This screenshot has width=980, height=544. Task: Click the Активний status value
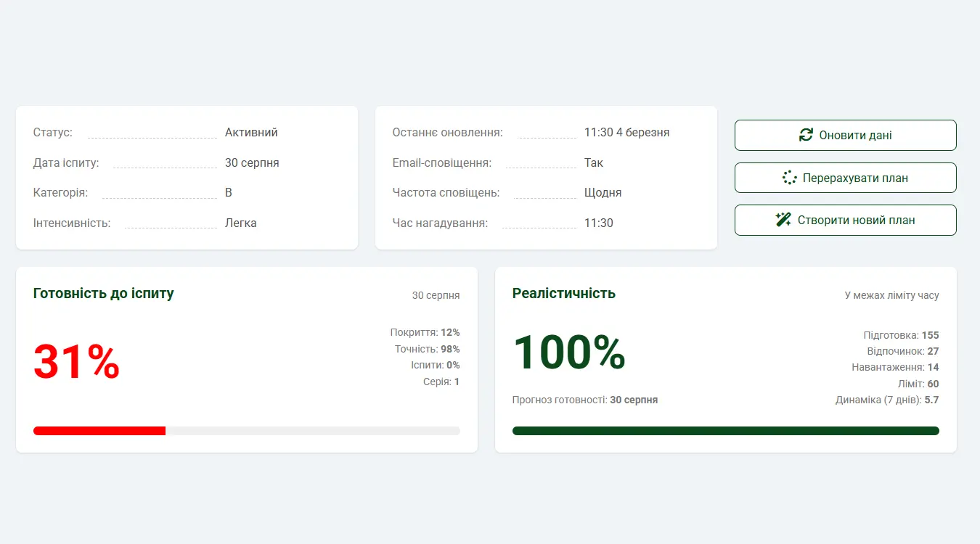tap(251, 133)
